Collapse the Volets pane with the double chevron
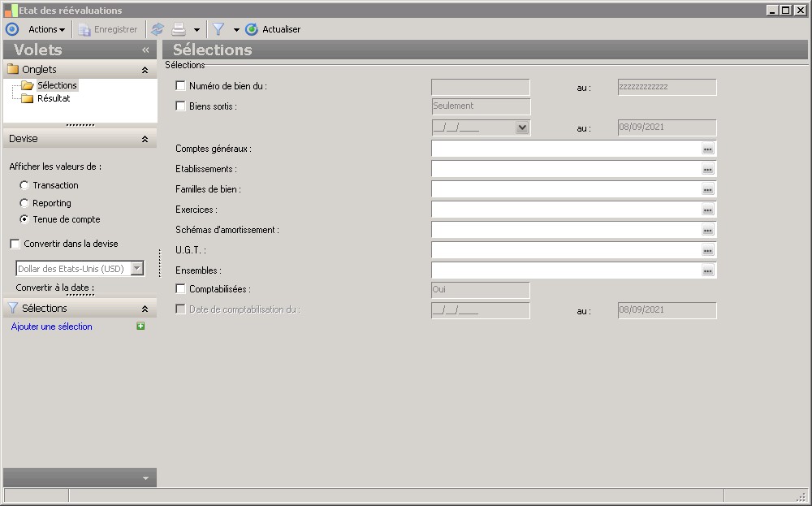Screen dimensions: 812x506 [x=145, y=50]
